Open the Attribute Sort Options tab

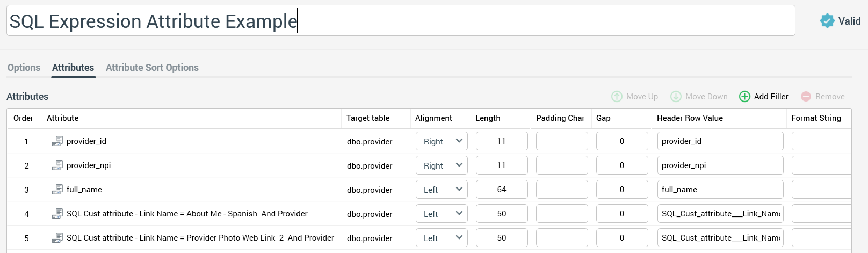tap(152, 68)
